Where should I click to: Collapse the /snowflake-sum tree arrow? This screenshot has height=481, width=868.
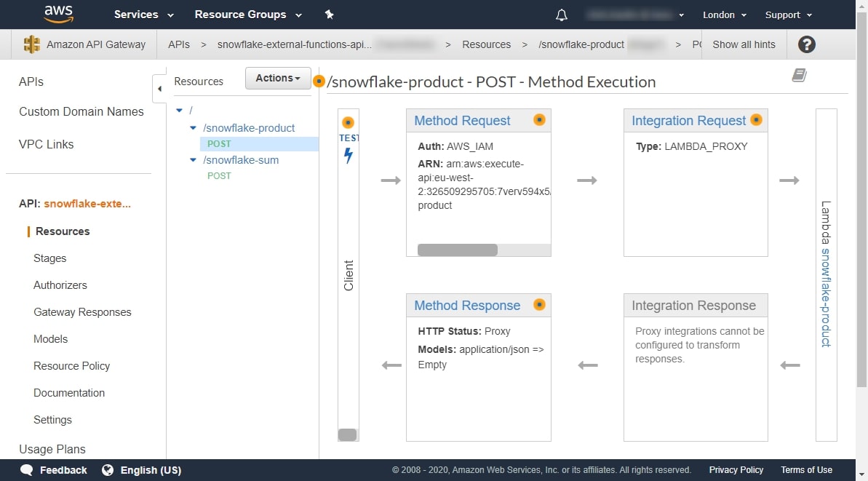click(194, 160)
